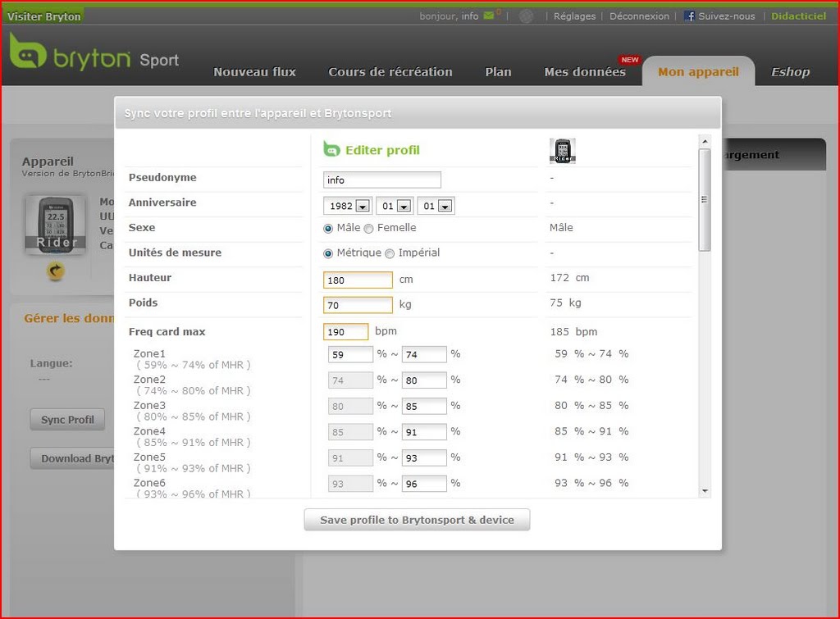Click the dialog scrollbar up arrow
The width and height of the screenshot is (840, 619).
(705, 141)
